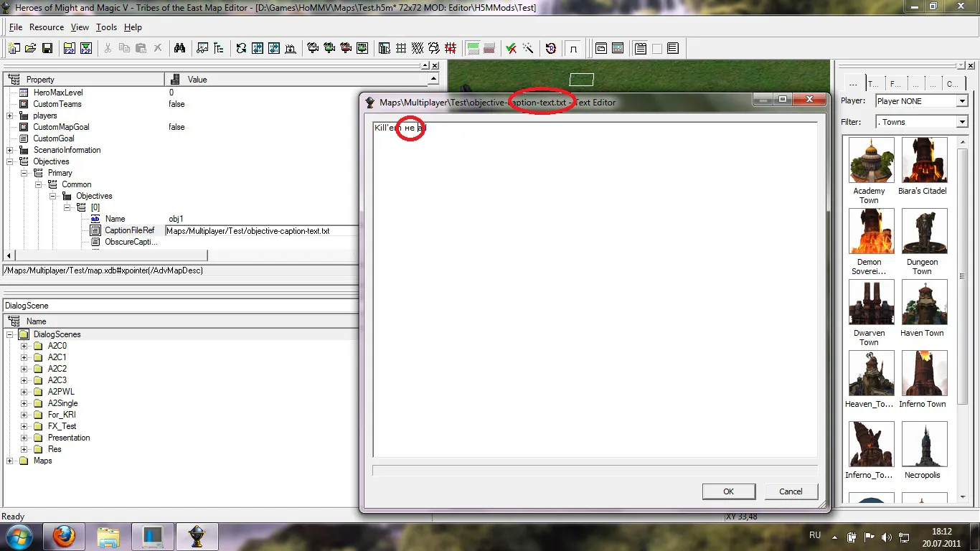Collapse the Objectives property tree node

(9, 161)
